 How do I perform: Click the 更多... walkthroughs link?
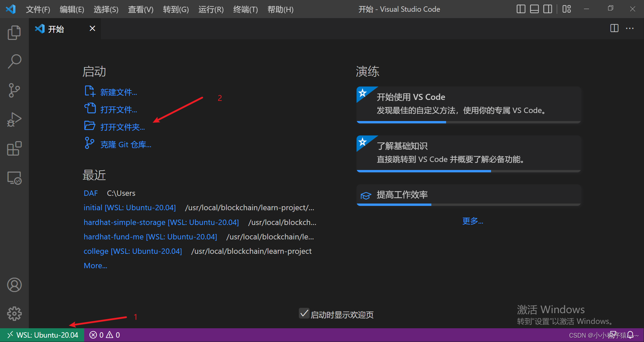(473, 221)
